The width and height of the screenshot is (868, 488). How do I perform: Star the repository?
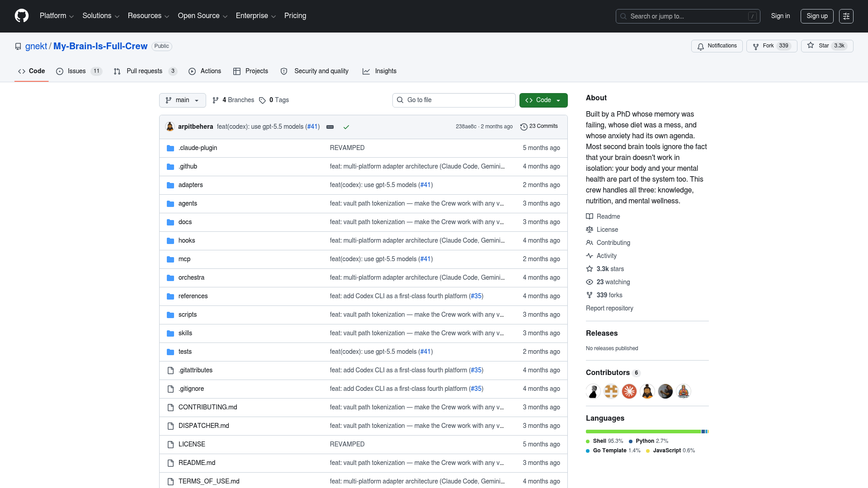(827, 46)
